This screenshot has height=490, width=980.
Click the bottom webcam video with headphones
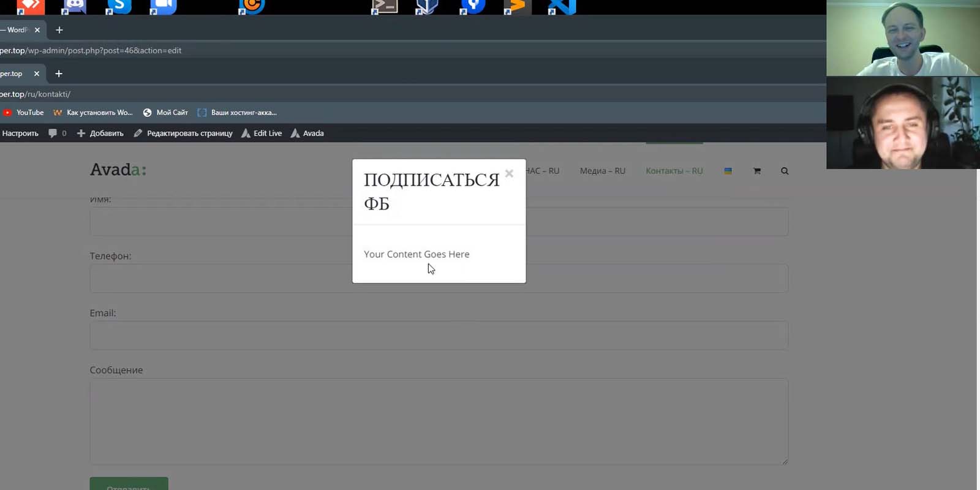pyautogui.click(x=903, y=123)
